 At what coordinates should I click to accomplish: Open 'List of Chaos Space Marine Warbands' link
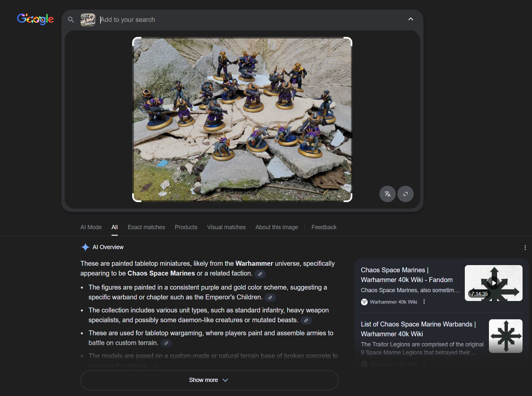point(418,329)
